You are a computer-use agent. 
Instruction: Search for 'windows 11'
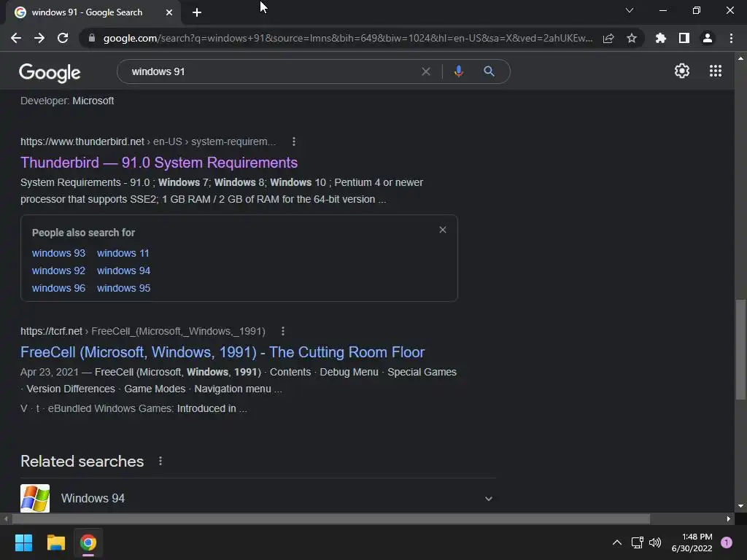[123, 253]
